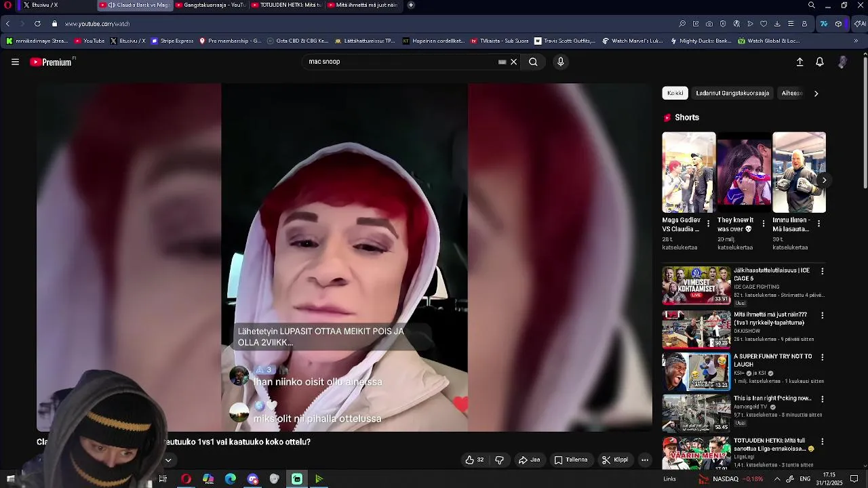Clear the 'mac snoop' search text
Viewport: 868px width, 488px height.
click(513, 62)
